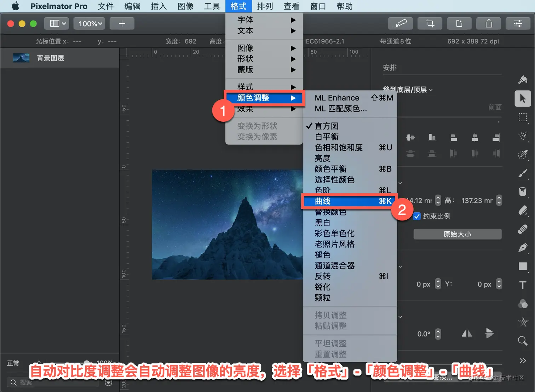Choose 曲线 from color adjustments submenu
Image resolution: width=535 pixels, height=392 pixels.
click(x=350, y=201)
